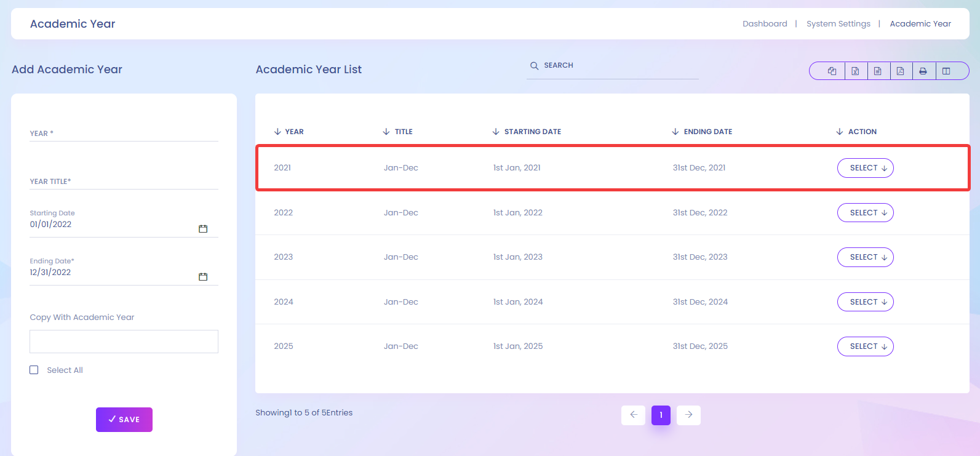This screenshot has height=456, width=980.
Task: Export list as PDF file
Action: (901, 71)
